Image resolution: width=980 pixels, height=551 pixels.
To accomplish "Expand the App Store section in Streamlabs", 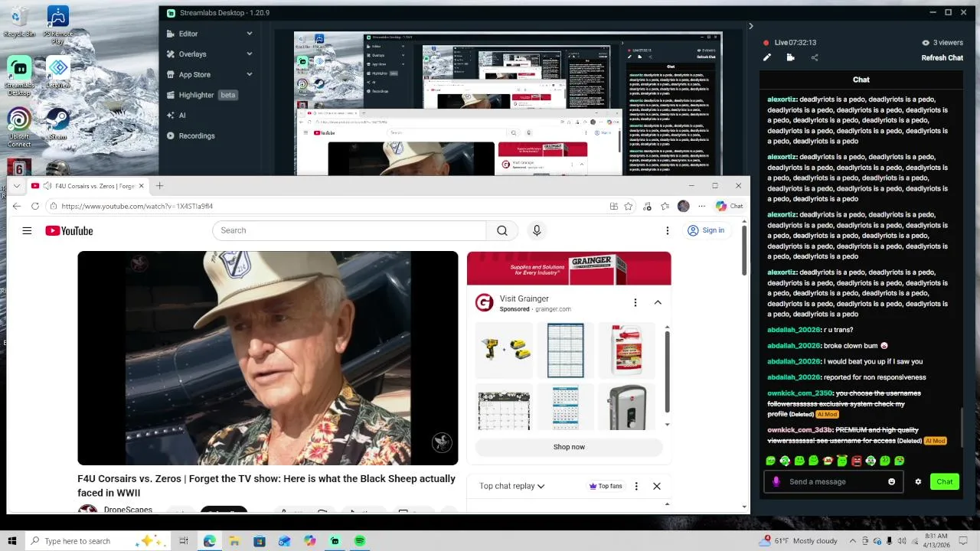I will coord(249,74).
